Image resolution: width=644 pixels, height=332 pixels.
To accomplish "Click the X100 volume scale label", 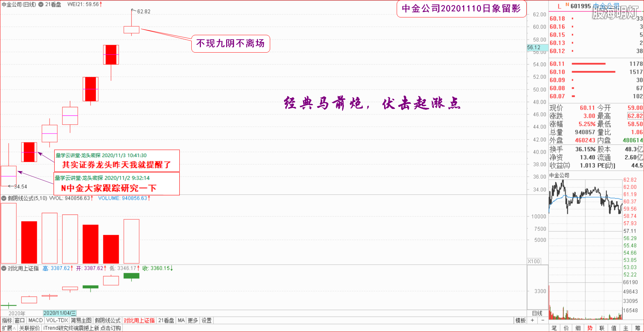I will click(x=534, y=261).
